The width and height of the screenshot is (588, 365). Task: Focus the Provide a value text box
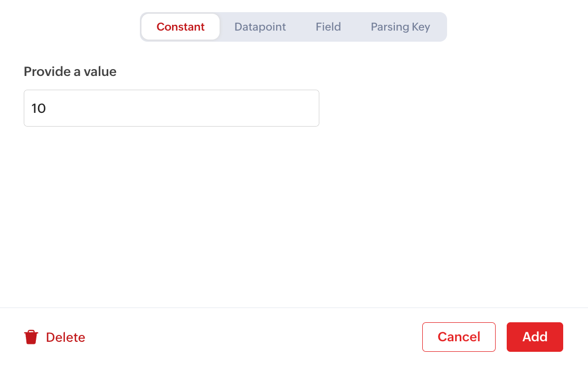[x=172, y=108]
